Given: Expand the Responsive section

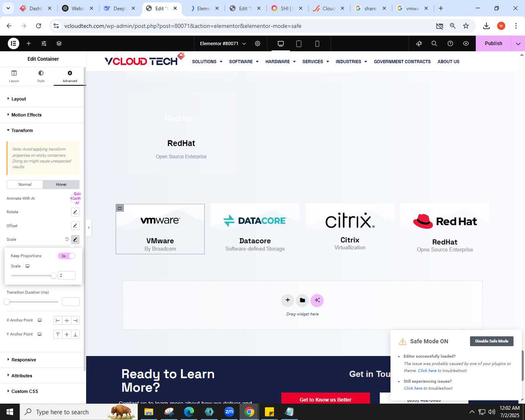Looking at the screenshot, I should click(43, 360).
